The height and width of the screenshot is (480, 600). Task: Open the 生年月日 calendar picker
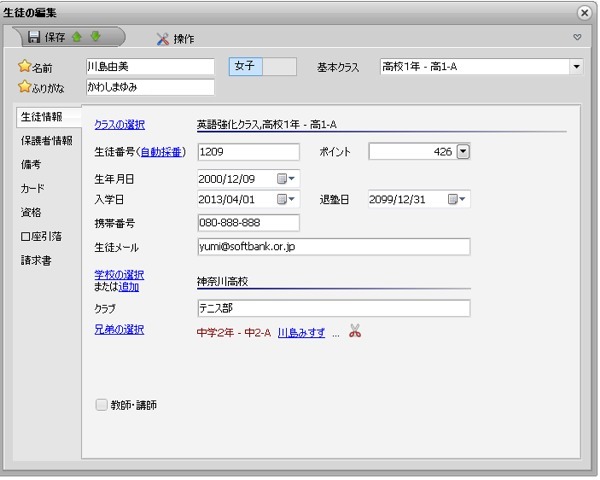tap(287, 177)
